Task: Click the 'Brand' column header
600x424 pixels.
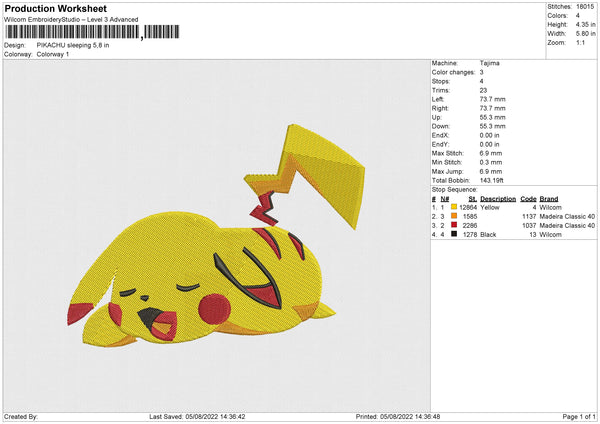Action: 549,199
